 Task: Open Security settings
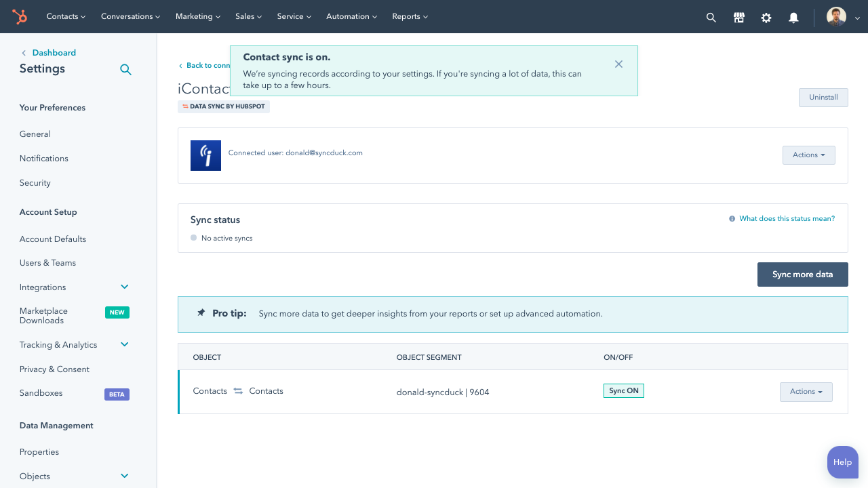(x=35, y=183)
